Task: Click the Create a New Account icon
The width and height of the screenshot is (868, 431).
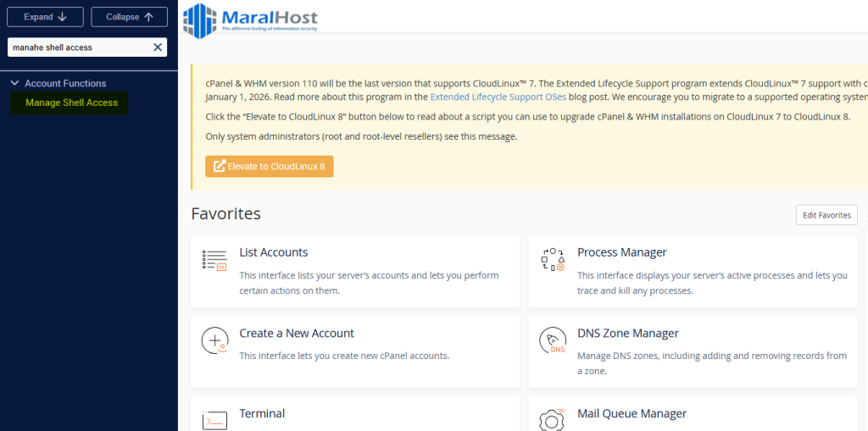Action: tap(214, 340)
